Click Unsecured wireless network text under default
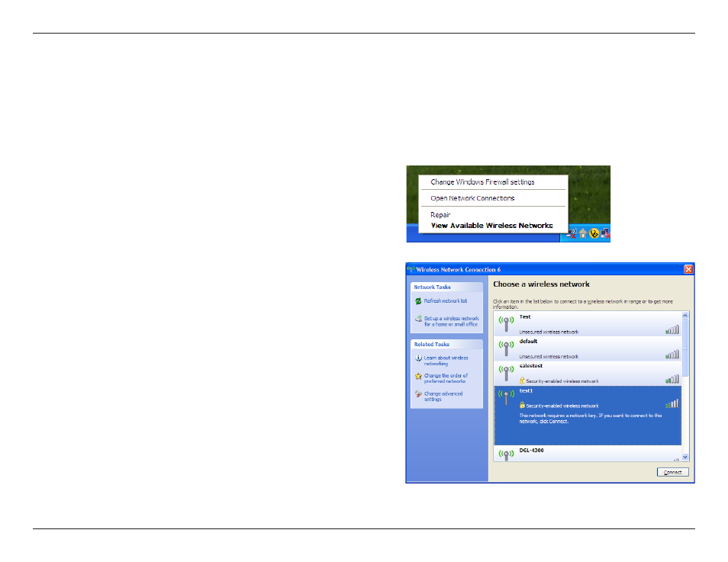The height and width of the screenshot is (562, 728). tap(549, 357)
